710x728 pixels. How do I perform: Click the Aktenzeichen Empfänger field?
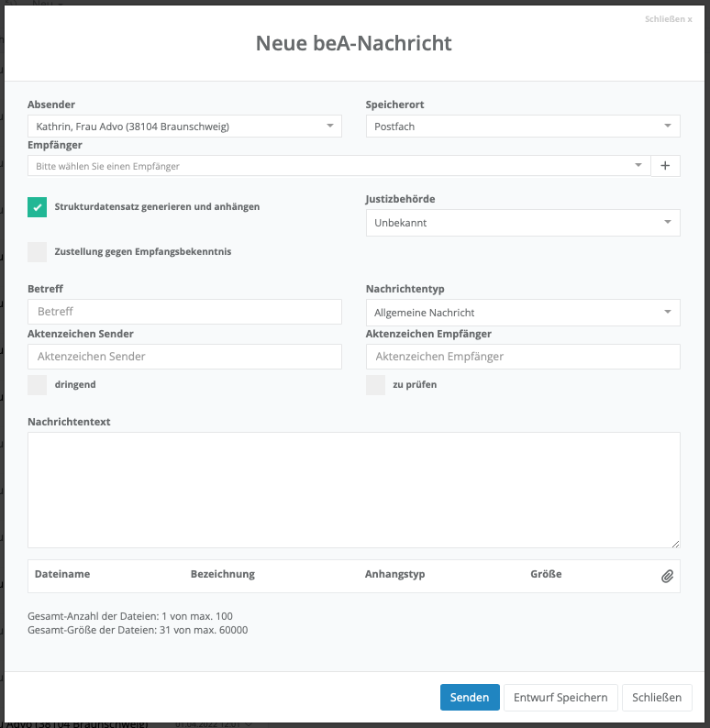pyautogui.click(x=522, y=357)
